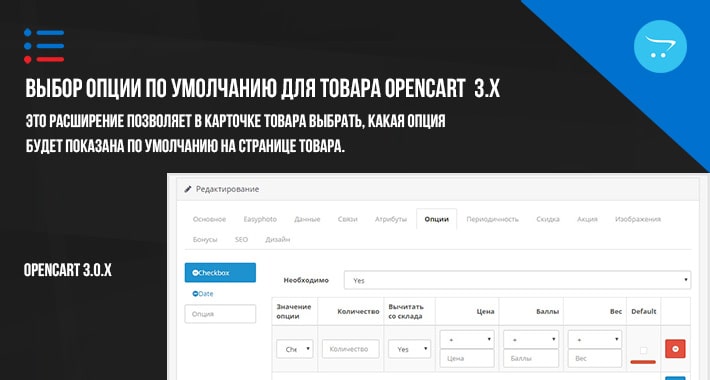
Task: Open the option value Che dropdown
Action: [x=295, y=349]
